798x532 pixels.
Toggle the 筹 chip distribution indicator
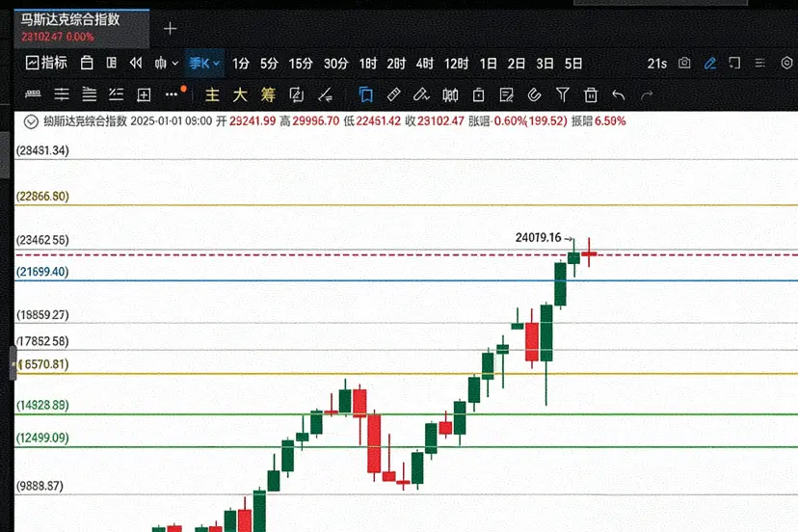pyautogui.click(x=268, y=94)
